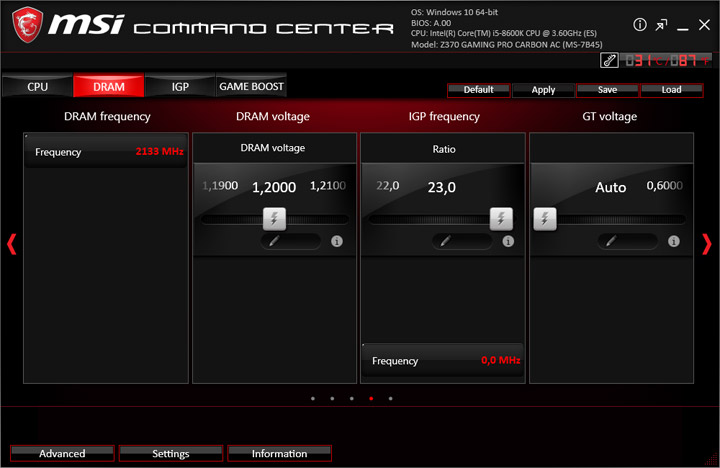Click the 1,2000 current DRAM voltage
Screen dimensions: 720x468
274,187
